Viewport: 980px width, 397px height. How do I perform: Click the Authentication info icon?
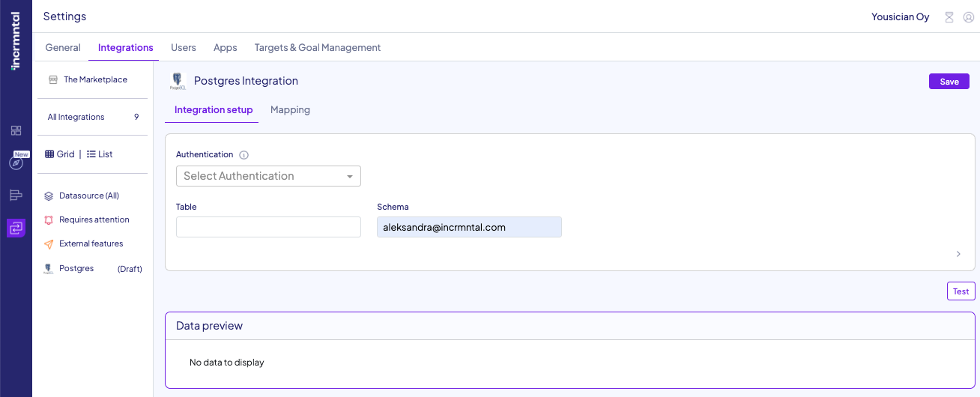click(244, 155)
